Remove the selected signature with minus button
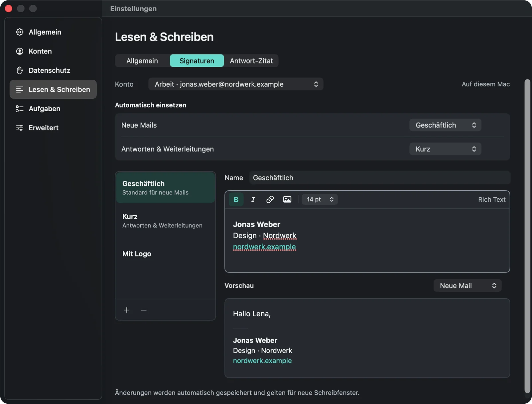This screenshot has width=532, height=404. coord(144,310)
